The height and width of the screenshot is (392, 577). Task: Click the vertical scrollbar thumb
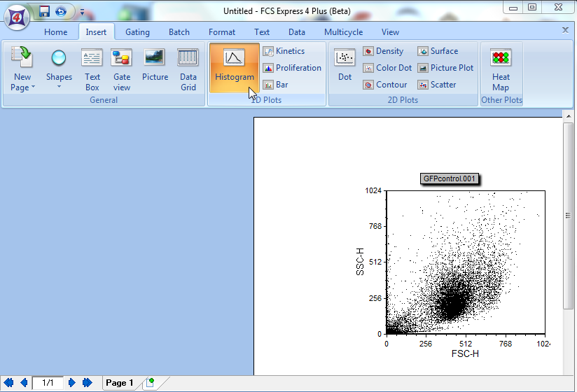click(x=568, y=216)
